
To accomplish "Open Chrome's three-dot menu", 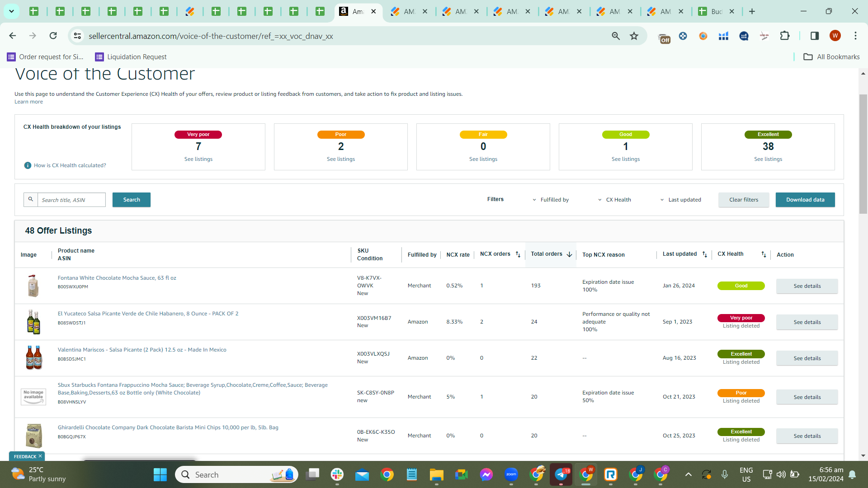I will pos(855,36).
